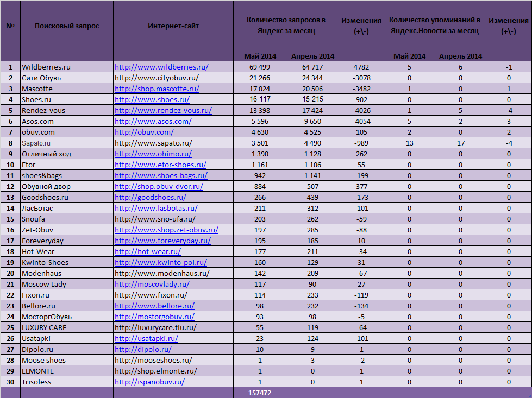Image resolution: width=532 pixels, height=398 pixels.
Task: Select the 'Отличный ход' cell
Action: tap(67, 154)
